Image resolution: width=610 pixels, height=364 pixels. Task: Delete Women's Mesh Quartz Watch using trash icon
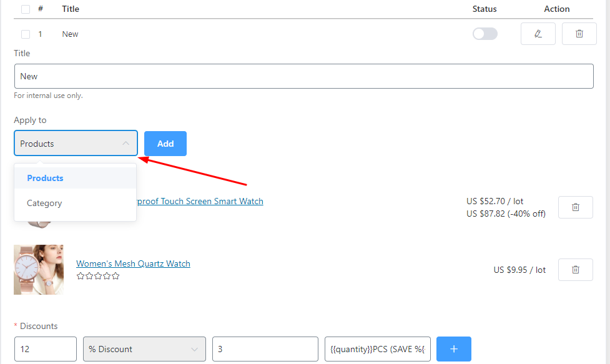575,269
